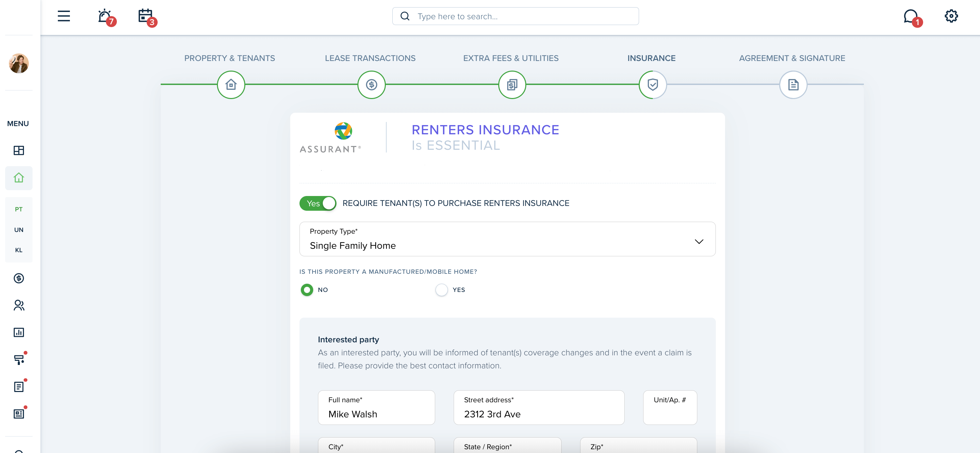The width and height of the screenshot is (980, 453).
Task: Click the Unit/Ap. # input field
Action: pos(670,407)
